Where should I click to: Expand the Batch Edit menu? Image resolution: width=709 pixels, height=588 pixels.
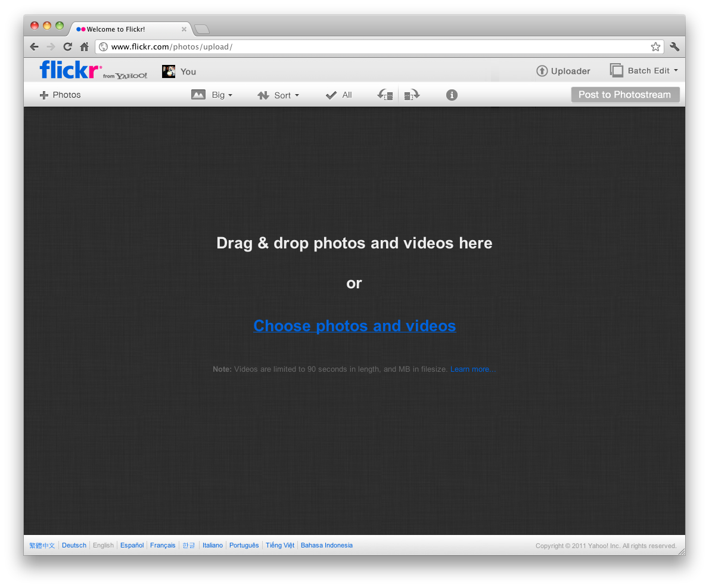pos(644,70)
